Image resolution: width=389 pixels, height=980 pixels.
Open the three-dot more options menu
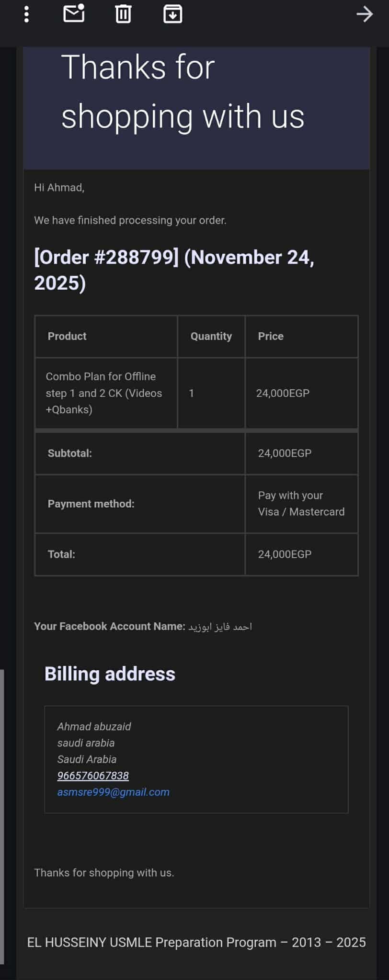(x=26, y=14)
